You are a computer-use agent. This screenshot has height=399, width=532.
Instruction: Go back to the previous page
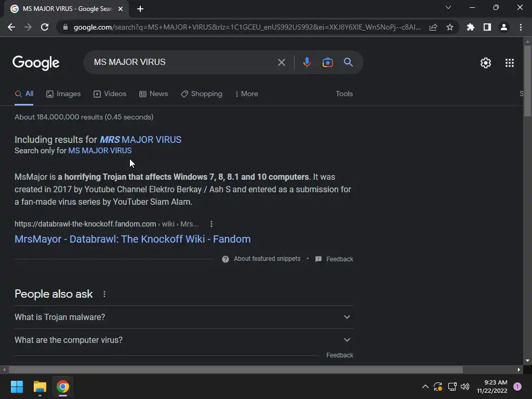pyautogui.click(x=11, y=27)
